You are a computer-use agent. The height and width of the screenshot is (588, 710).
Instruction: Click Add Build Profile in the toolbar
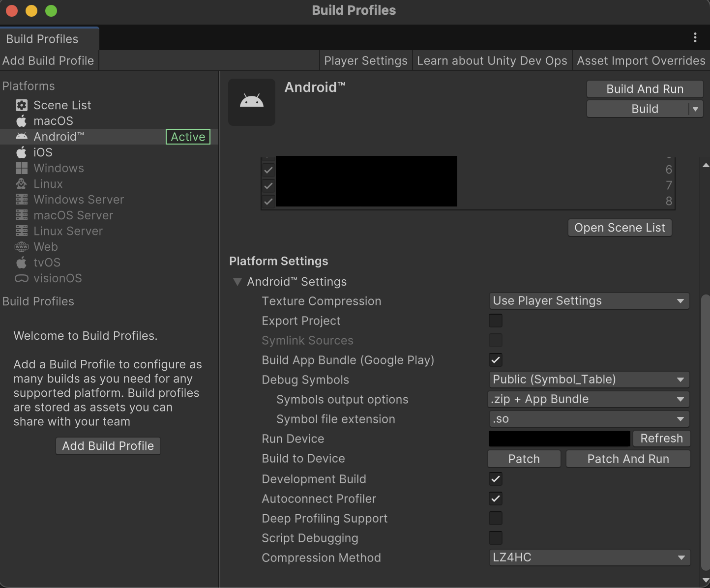48,60
